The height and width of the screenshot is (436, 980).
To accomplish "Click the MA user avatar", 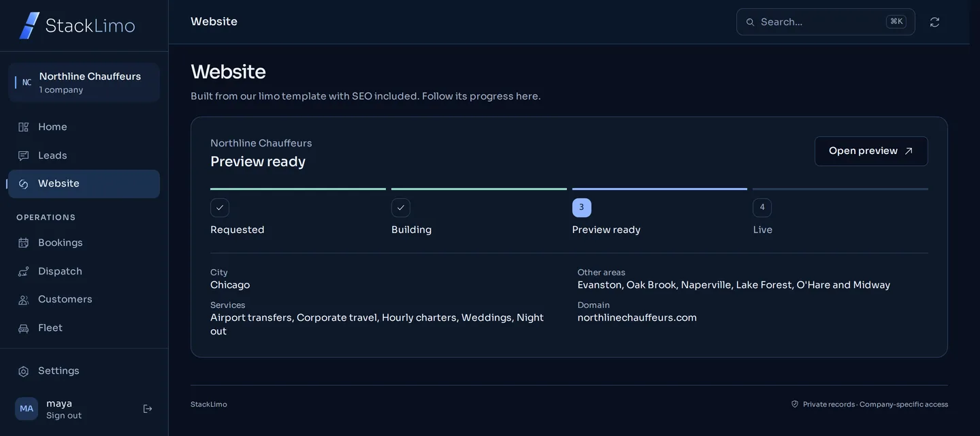I will [x=27, y=409].
